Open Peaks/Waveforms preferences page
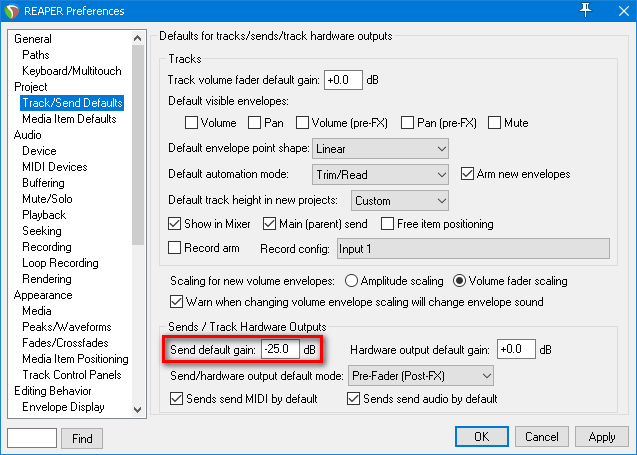 [x=67, y=327]
